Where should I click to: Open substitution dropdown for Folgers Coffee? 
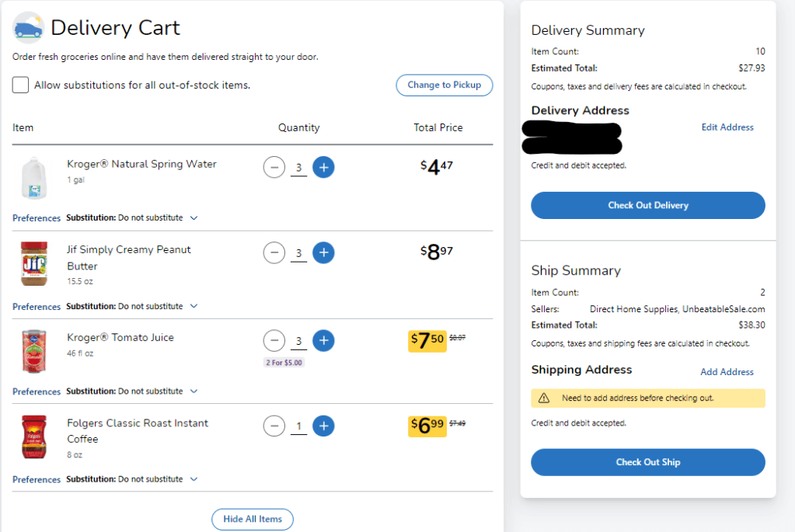click(193, 479)
